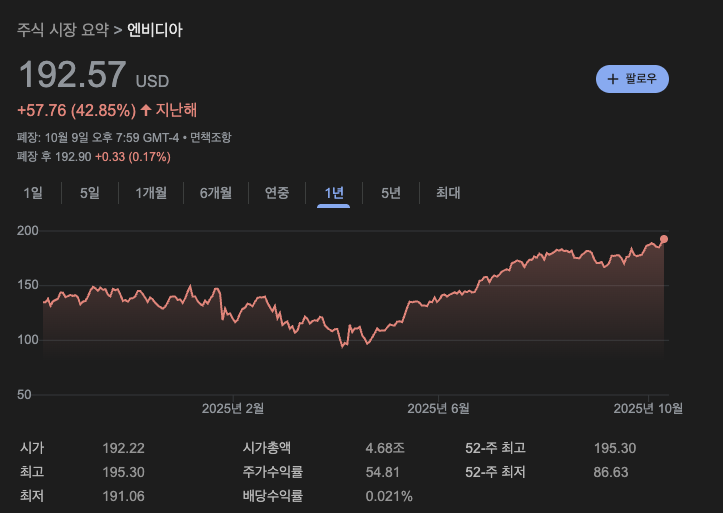Show the 1개월 chart view
The image size is (723, 513).
151,193
